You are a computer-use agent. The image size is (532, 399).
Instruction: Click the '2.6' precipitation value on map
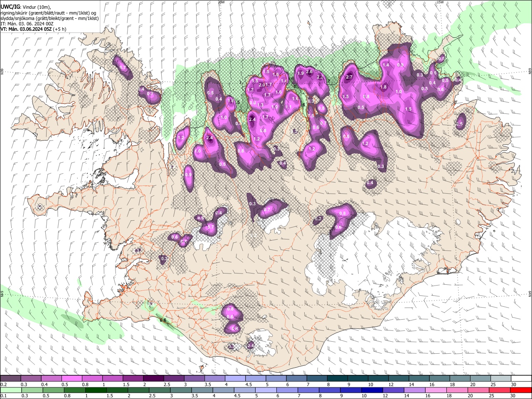tap(309, 71)
